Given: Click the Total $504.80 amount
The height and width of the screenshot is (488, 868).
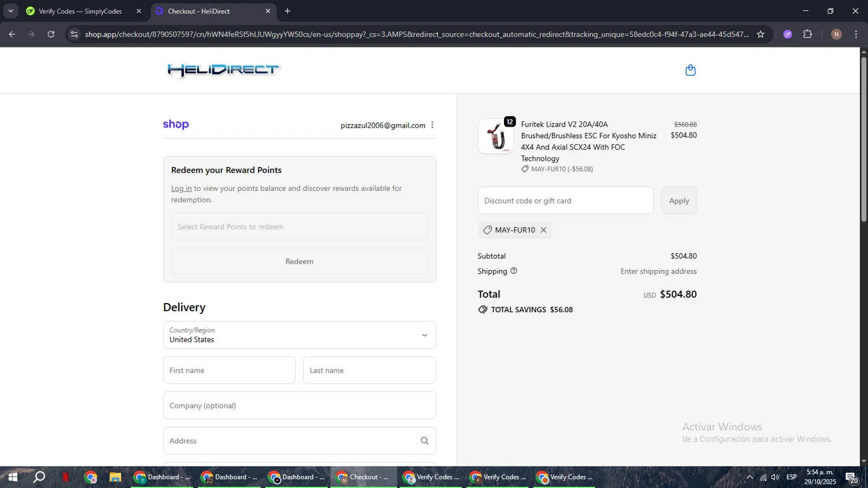Looking at the screenshot, I should click(x=678, y=294).
